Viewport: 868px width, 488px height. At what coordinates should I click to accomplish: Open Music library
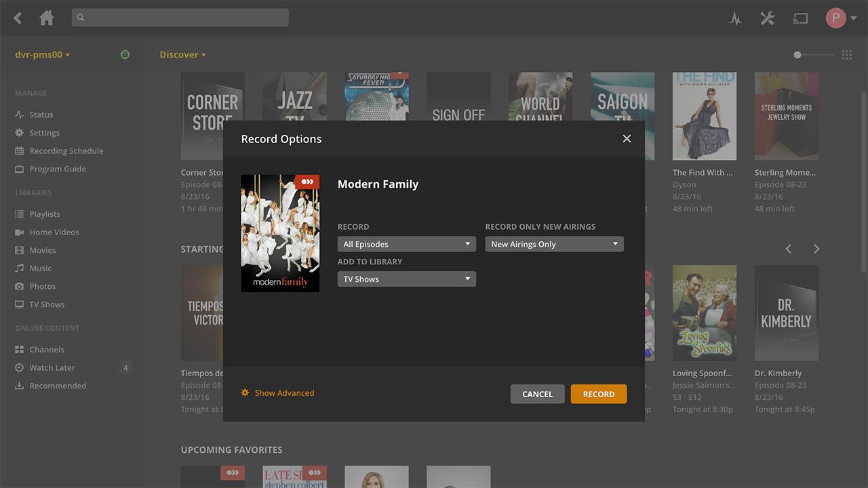[x=40, y=268]
